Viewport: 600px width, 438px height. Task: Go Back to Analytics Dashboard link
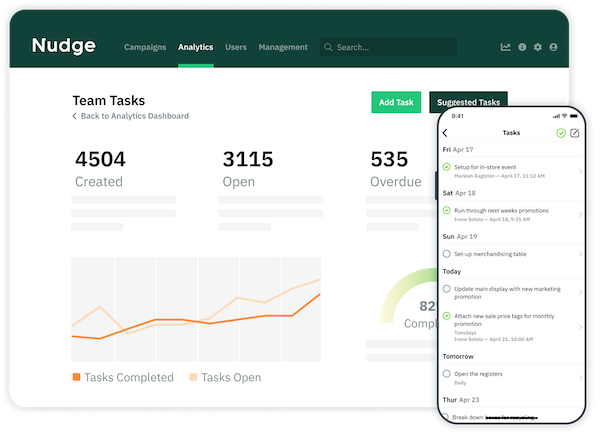pos(135,116)
